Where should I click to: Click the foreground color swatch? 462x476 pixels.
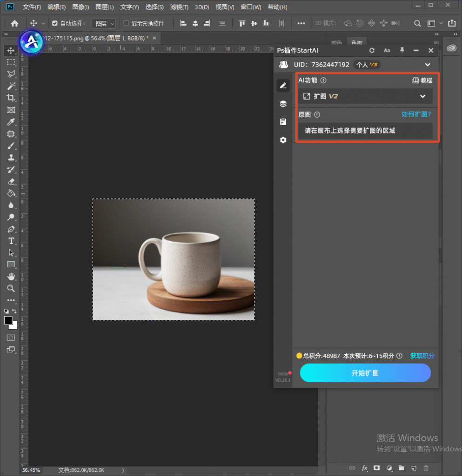coord(8,320)
